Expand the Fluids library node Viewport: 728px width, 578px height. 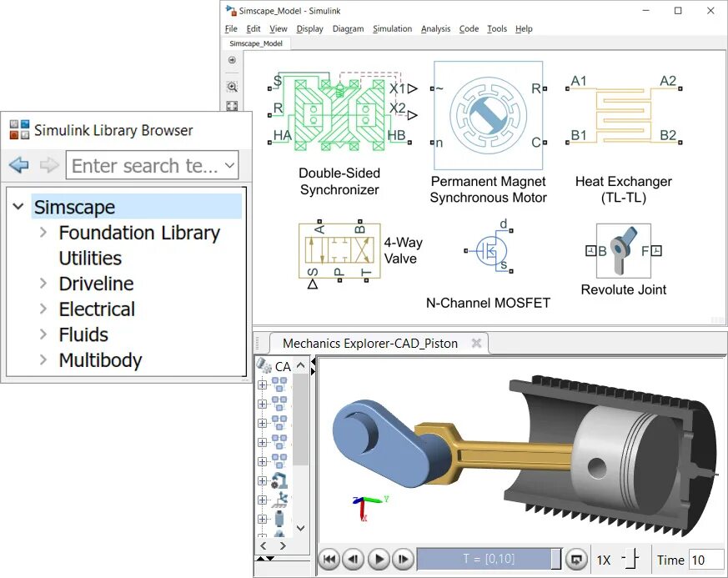43,334
